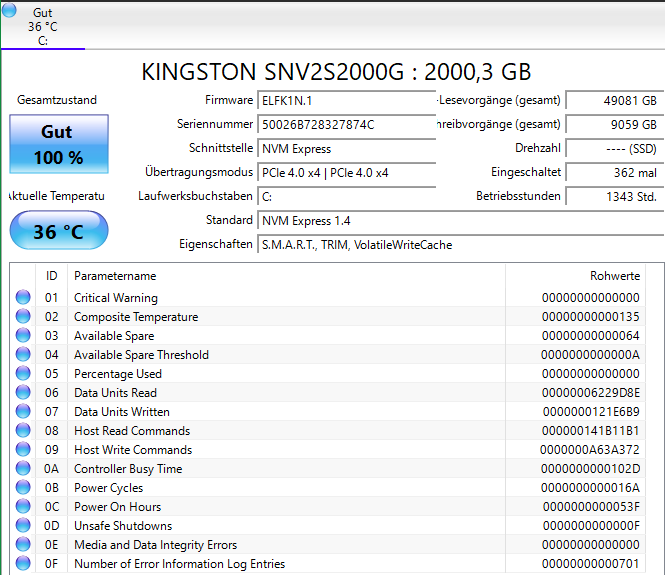Click the Parametername column header
The width and height of the screenshot is (665, 575).
pos(115,276)
